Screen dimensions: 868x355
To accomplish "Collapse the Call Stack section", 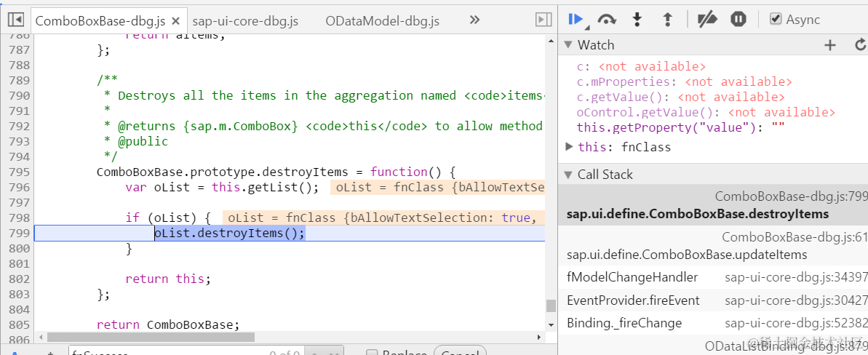I will 568,175.
